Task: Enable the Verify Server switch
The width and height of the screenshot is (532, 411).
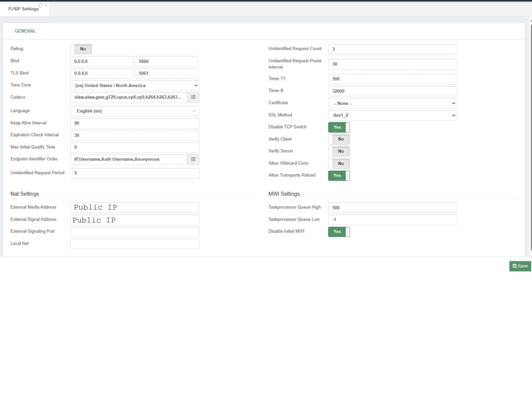Action: point(339,152)
